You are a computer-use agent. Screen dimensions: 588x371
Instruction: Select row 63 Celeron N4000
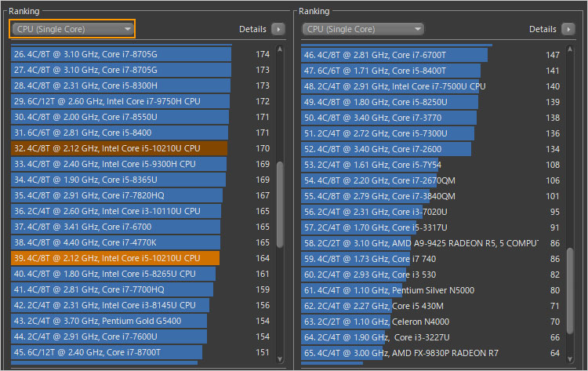coord(430,322)
